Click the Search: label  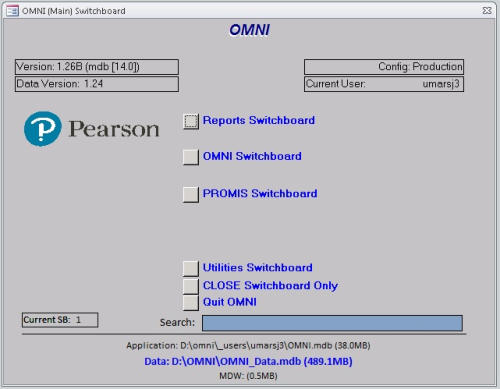(x=177, y=323)
